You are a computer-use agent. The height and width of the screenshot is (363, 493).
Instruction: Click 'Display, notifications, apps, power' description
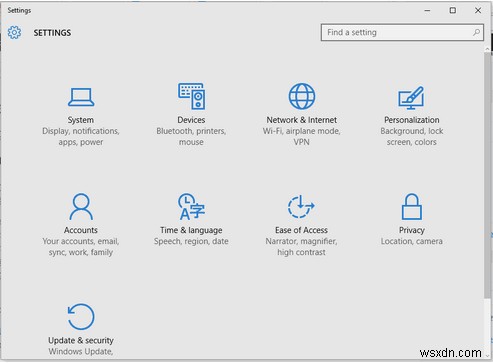pos(81,137)
